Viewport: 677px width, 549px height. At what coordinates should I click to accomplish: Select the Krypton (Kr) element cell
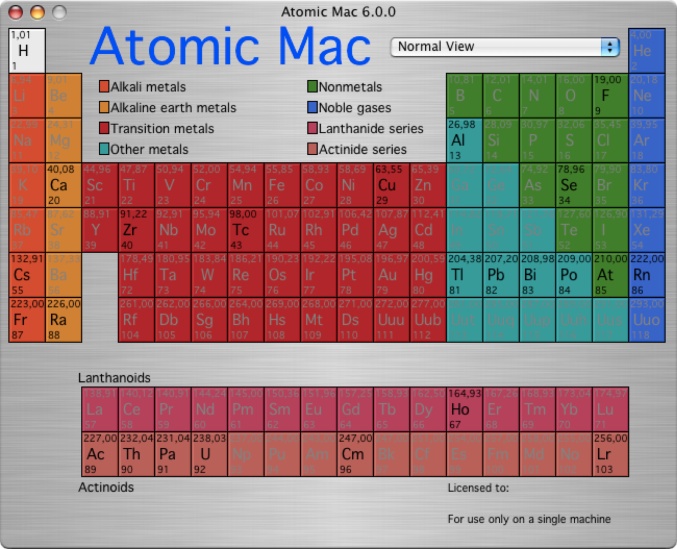tap(646, 185)
